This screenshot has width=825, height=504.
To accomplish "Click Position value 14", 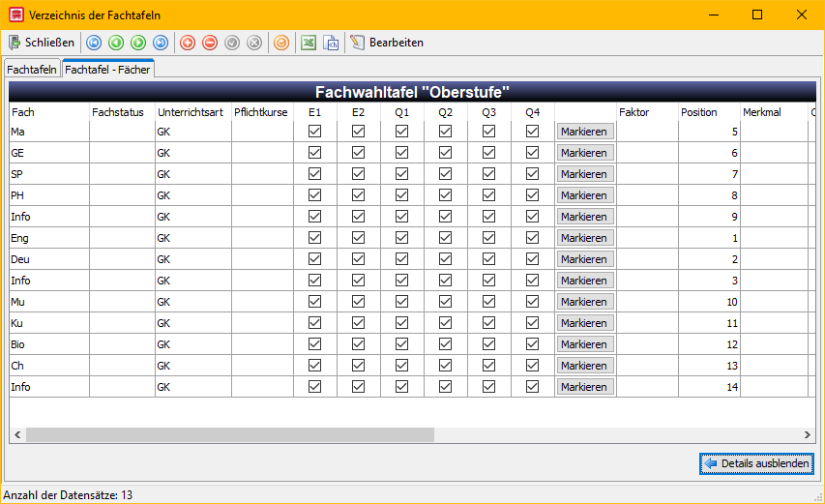I will pos(709,387).
